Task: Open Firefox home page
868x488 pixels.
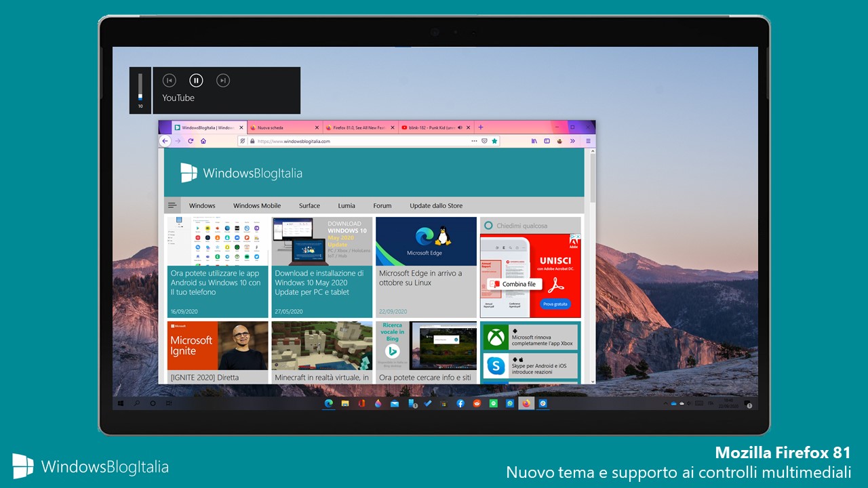Action: pos(203,141)
